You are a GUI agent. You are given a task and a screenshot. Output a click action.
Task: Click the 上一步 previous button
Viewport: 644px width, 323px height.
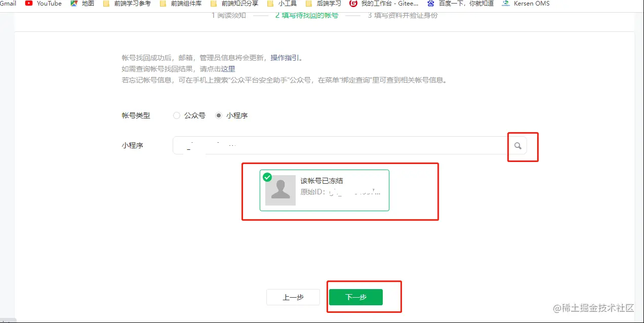pos(293,297)
